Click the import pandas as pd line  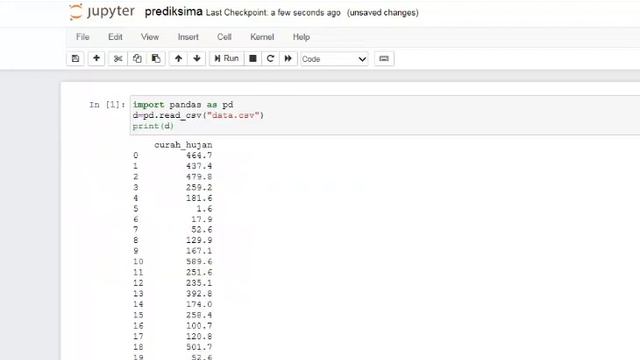183,105
